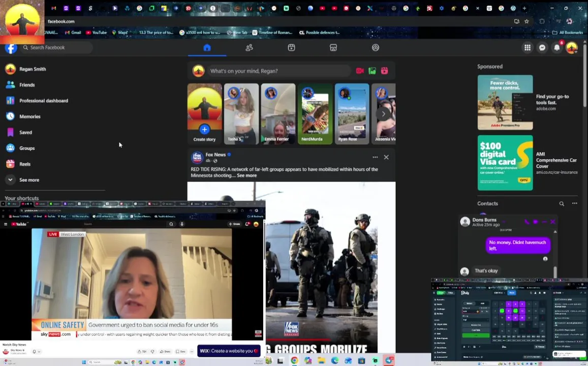The height and width of the screenshot is (366, 588).
Task: Open NerdMurda's story
Action: tap(315, 114)
